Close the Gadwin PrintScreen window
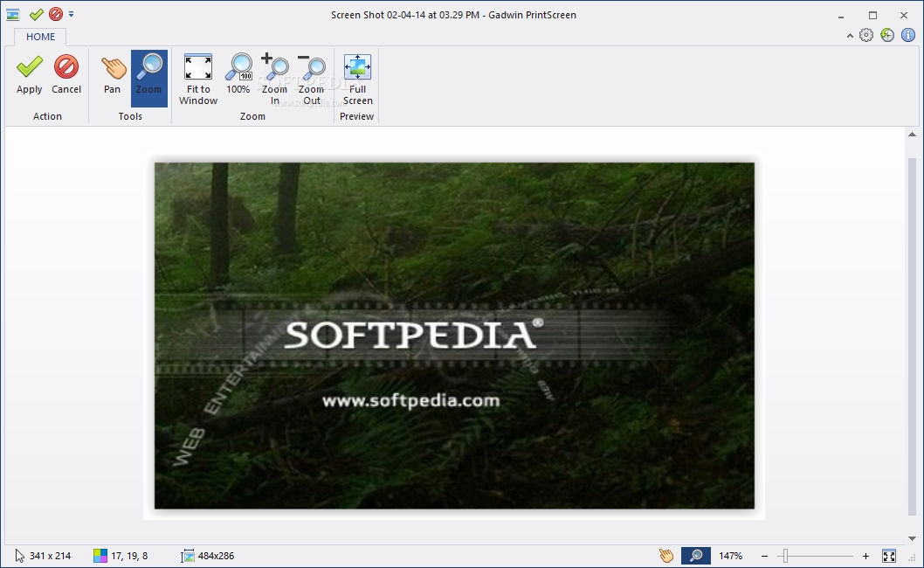The height and width of the screenshot is (568, 924). pos(904,16)
